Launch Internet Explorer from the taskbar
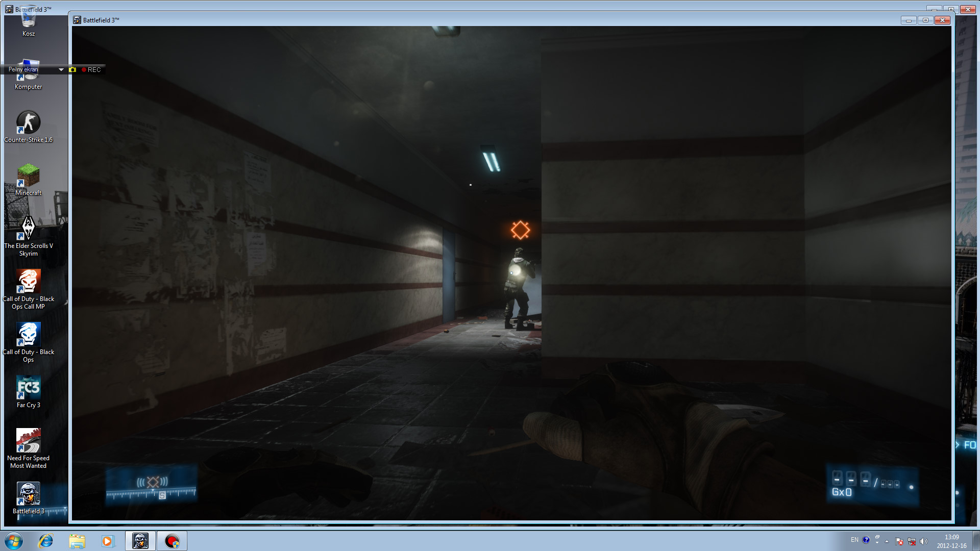The width and height of the screenshot is (980, 551). point(46,541)
